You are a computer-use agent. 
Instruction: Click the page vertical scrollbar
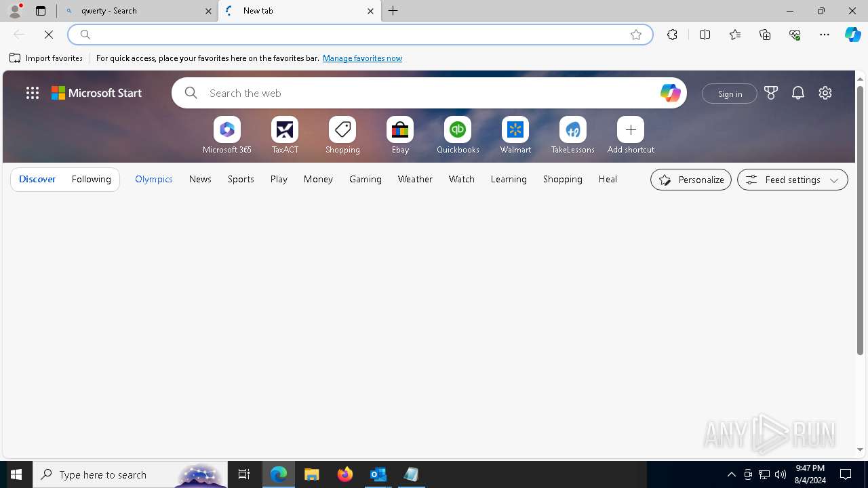click(860, 220)
